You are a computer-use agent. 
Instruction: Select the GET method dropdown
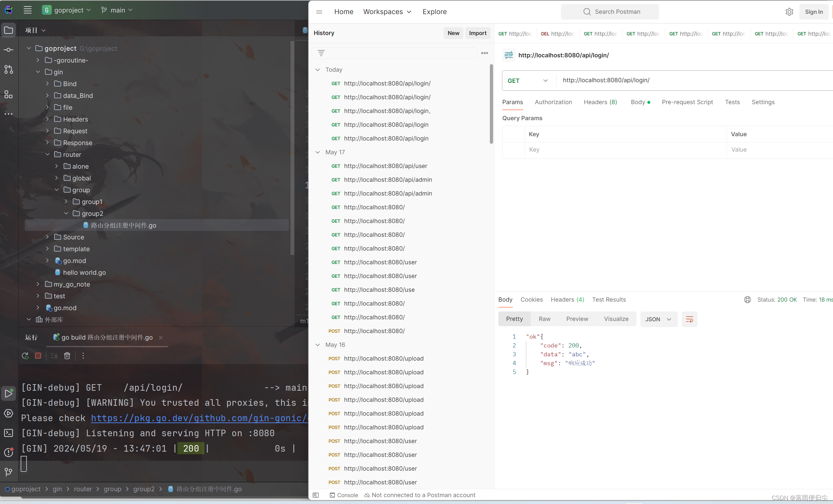(526, 80)
